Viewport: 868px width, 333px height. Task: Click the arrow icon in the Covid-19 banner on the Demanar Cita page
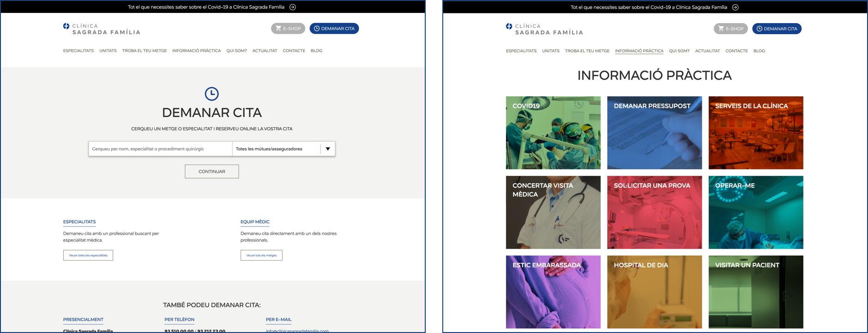pos(293,7)
